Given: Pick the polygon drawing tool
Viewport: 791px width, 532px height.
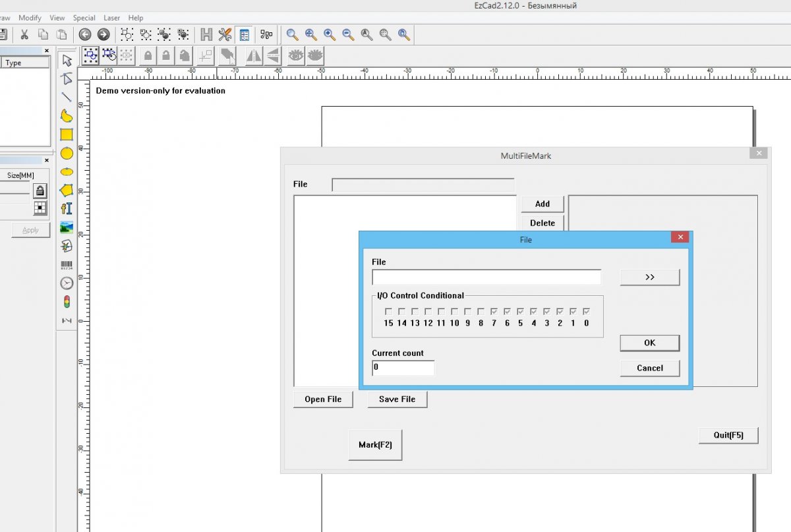Looking at the screenshot, I should tap(67, 191).
